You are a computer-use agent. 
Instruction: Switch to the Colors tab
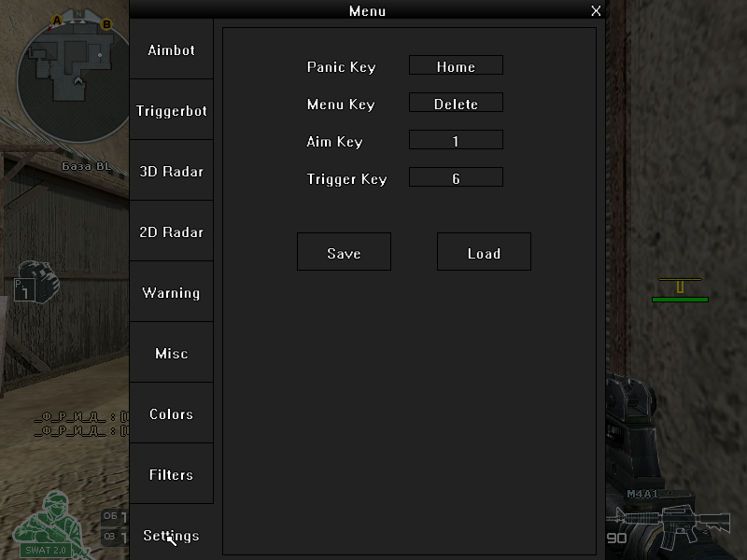tap(172, 413)
